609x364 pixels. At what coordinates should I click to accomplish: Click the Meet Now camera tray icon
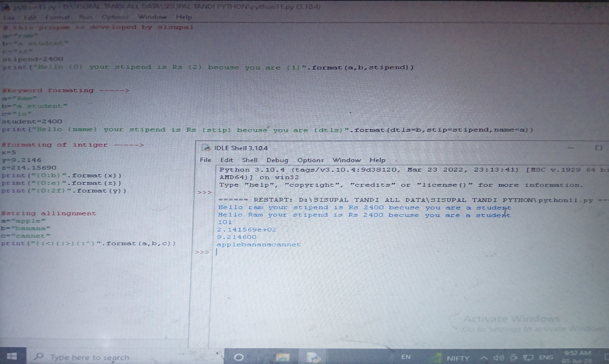click(x=513, y=358)
